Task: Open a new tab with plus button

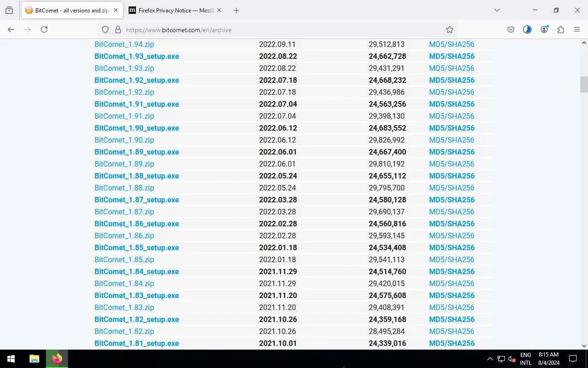Action: pyautogui.click(x=236, y=10)
